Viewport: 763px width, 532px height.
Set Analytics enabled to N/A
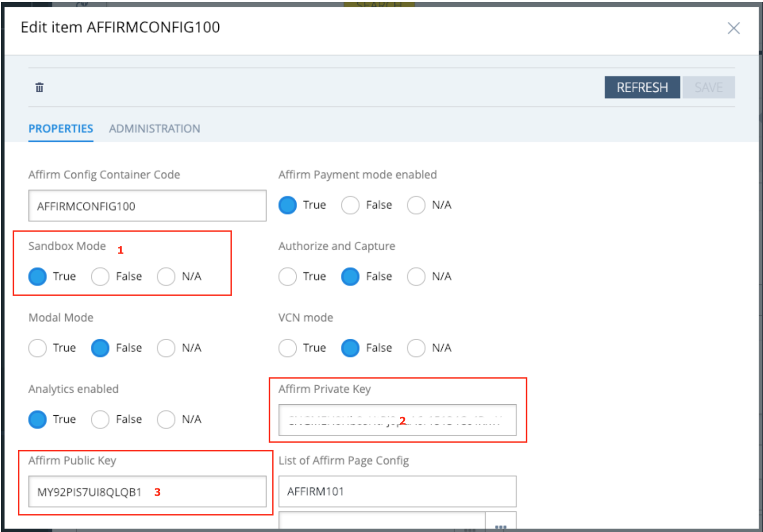(166, 420)
